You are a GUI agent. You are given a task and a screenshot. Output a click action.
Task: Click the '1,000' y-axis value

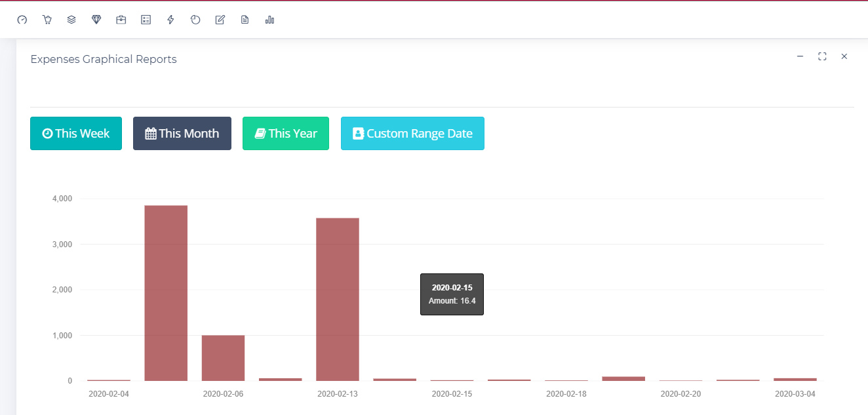click(62, 335)
